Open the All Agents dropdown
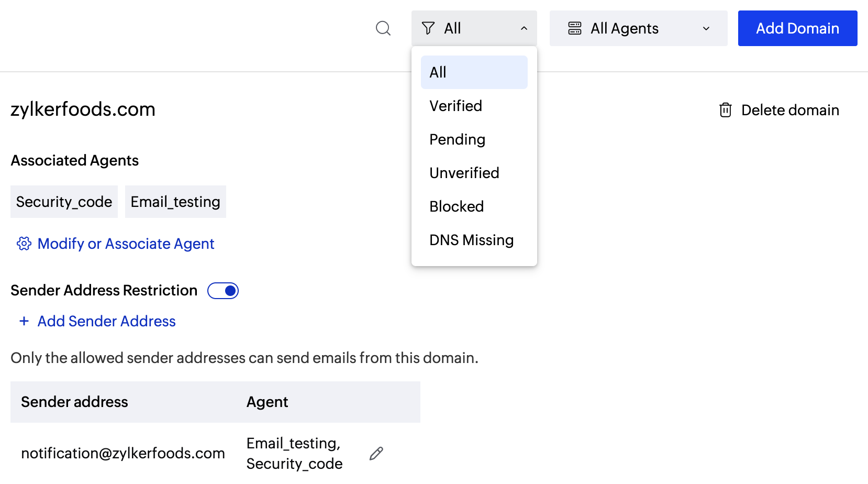Screen dimensions: 868x484 click(x=638, y=28)
